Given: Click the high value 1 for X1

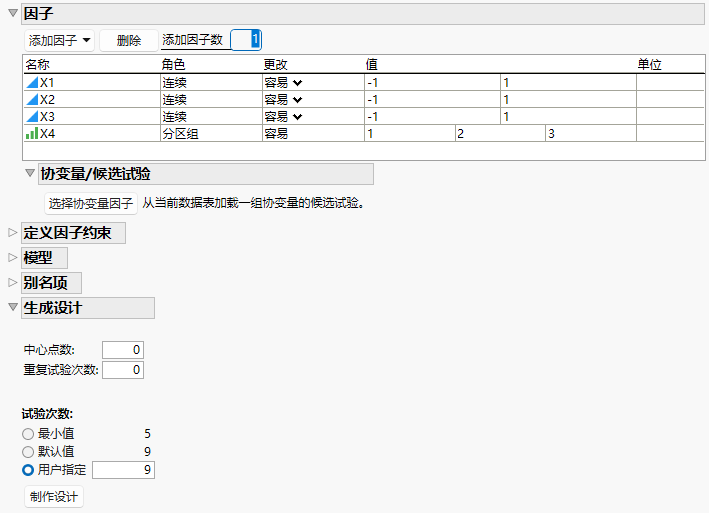Looking at the screenshot, I should tap(568, 83).
